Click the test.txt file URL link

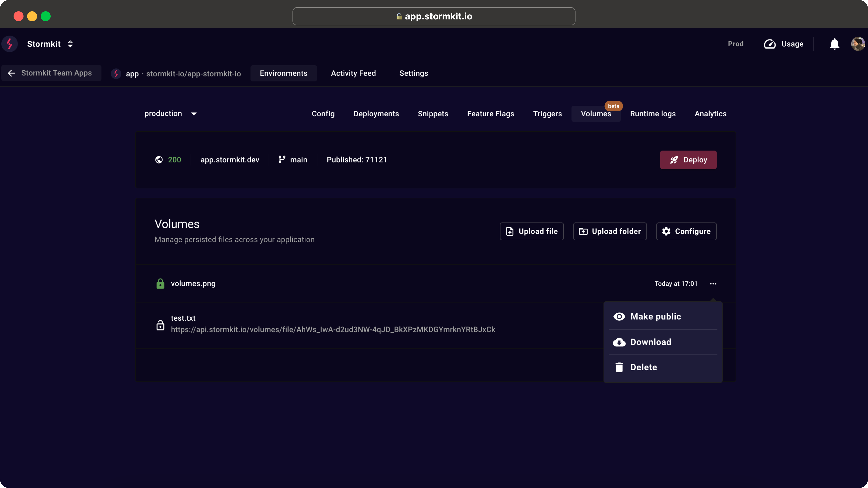pos(333,329)
